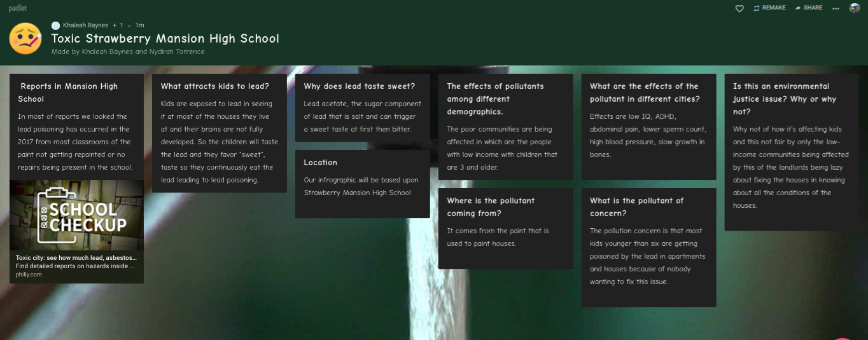Open the user profile avatar menu
868x340 pixels.
coord(855,8)
